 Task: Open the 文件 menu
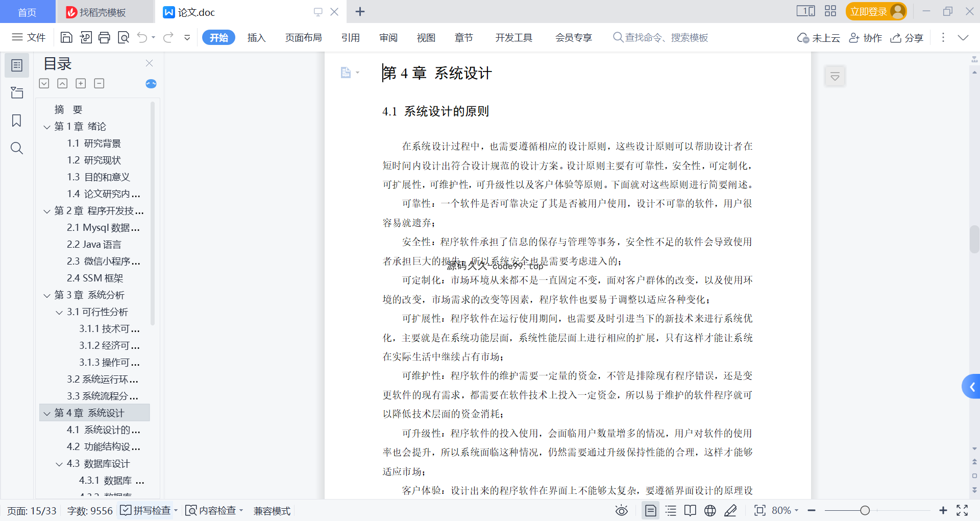coord(29,37)
